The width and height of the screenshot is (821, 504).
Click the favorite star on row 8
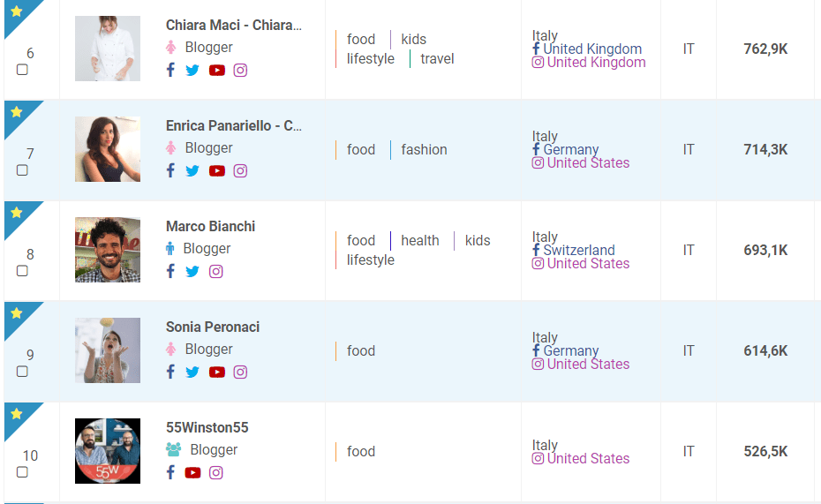pyautogui.click(x=16, y=213)
